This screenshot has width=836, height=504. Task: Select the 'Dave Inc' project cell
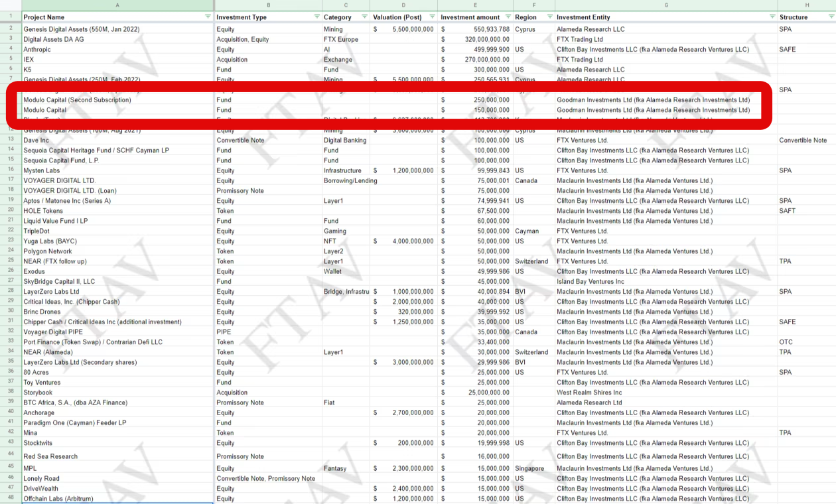click(x=117, y=140)
